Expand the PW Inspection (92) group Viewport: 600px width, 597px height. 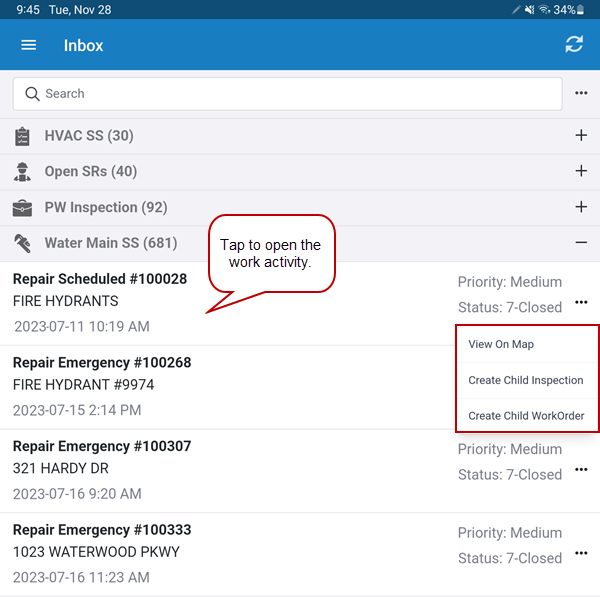pyautogui.click(x=581, y=207)
